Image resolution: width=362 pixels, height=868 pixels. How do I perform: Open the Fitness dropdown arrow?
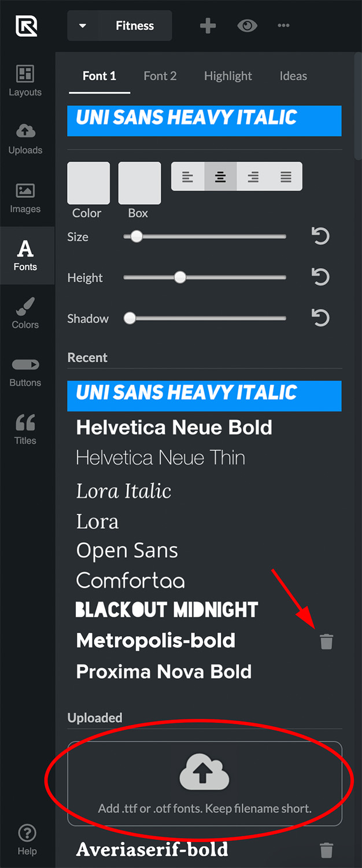click(x=83, y=26)
